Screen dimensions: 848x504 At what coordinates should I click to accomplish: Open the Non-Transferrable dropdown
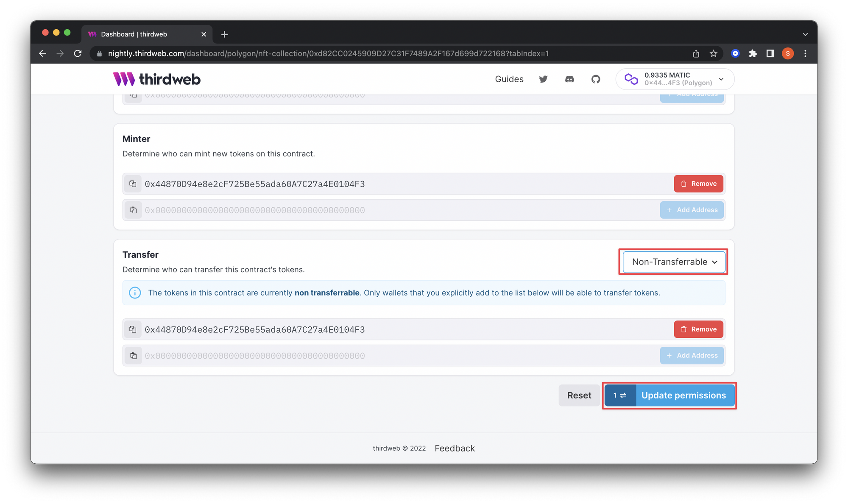(x=674, y=262)
